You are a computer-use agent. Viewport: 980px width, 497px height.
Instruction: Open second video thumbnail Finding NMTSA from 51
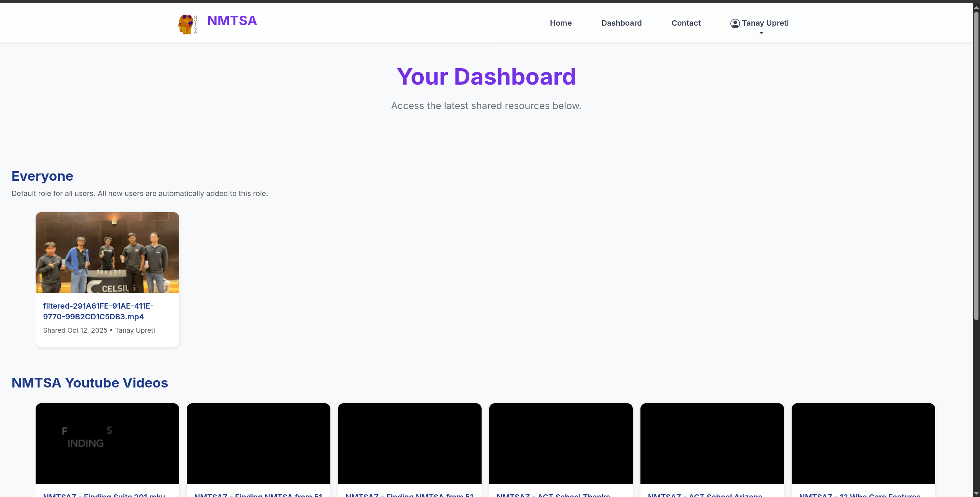pos(258,443)
